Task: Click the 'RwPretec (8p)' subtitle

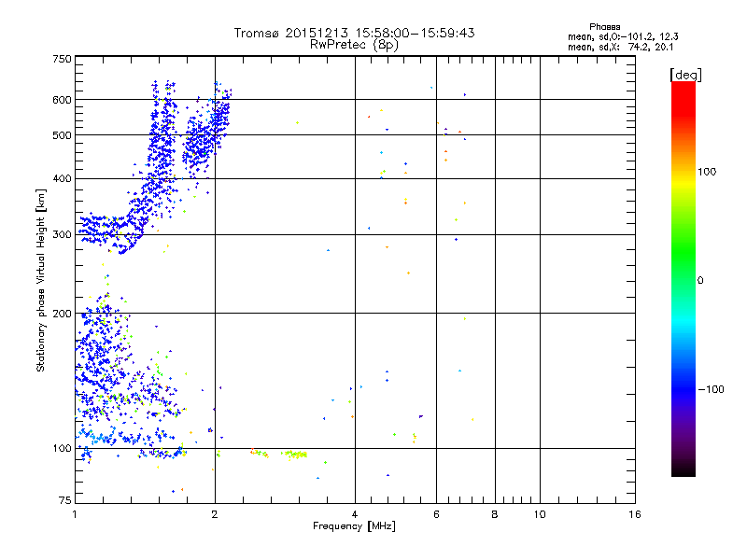Action: point(354,45)
